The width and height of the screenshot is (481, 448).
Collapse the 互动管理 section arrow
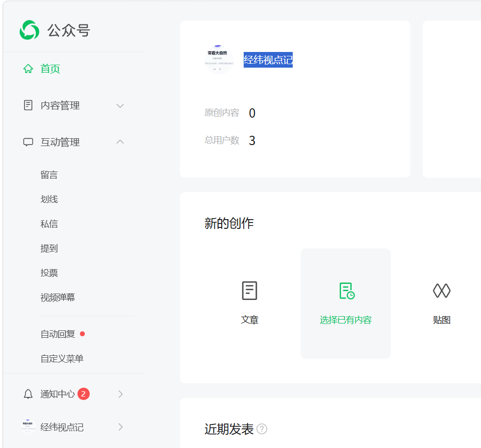[120, 142]
